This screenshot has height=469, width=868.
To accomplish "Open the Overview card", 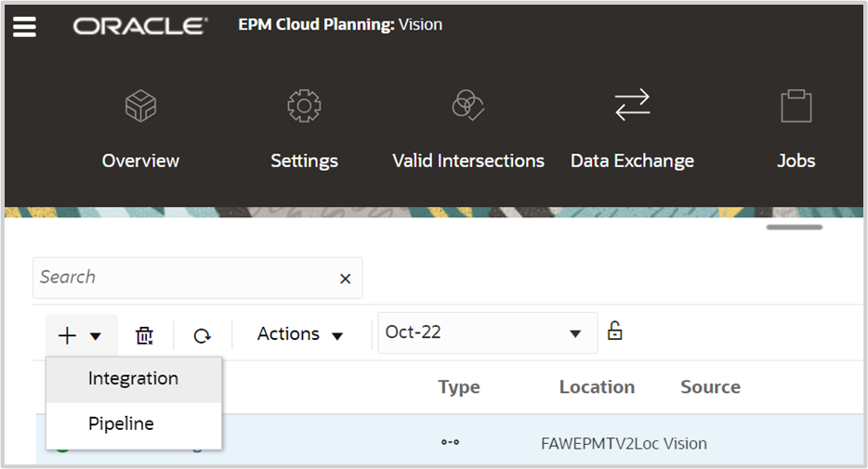I will tap(140, 130).
